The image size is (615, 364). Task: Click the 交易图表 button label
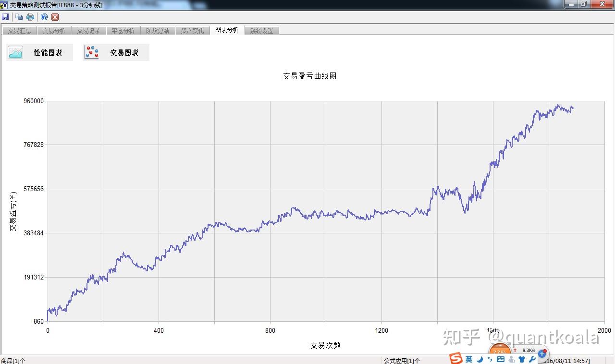tap(124, 53)
